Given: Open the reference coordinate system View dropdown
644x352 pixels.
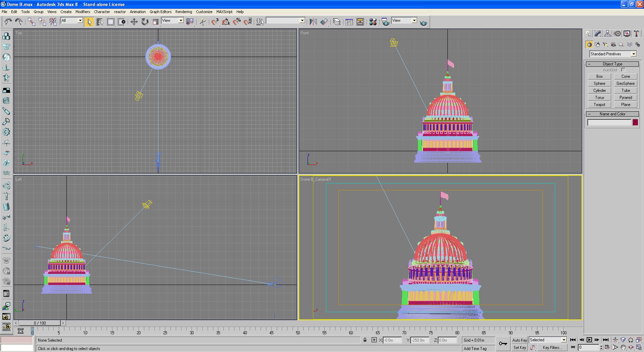Looking at the screenshot, I should pos(172,20).
